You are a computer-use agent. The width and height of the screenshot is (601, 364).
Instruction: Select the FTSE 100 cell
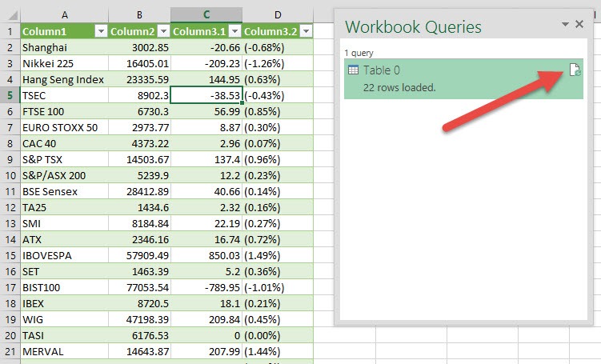click(64, 111)
